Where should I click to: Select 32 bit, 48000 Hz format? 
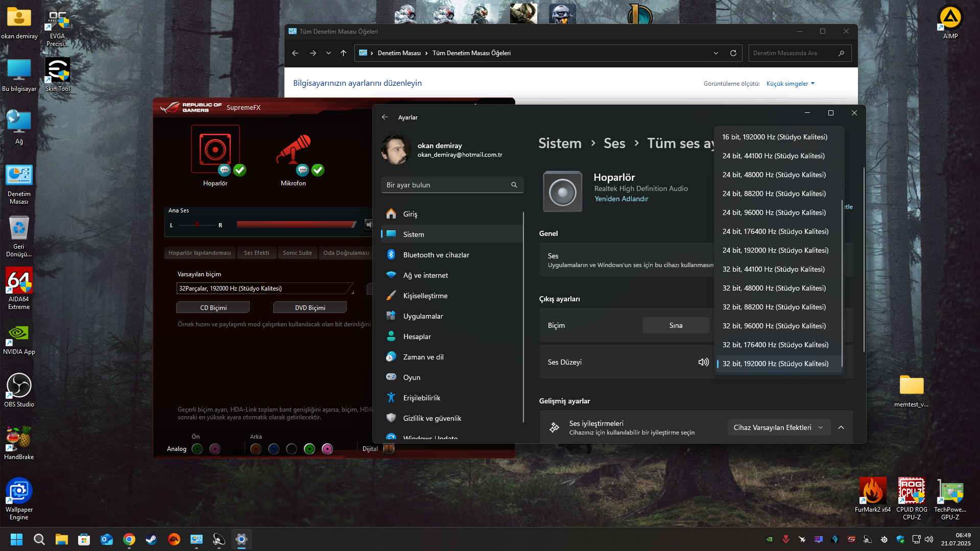tap(778, 288)
